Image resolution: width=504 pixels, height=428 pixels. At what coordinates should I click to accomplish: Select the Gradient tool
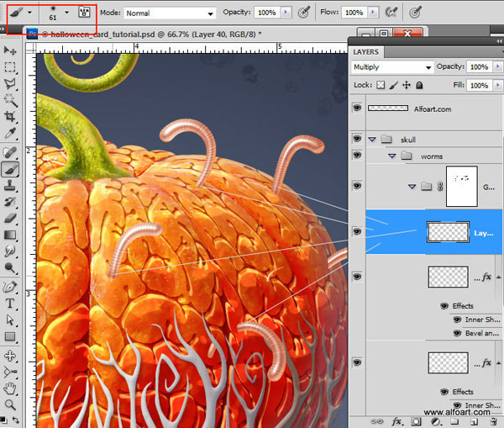(9, 235)
